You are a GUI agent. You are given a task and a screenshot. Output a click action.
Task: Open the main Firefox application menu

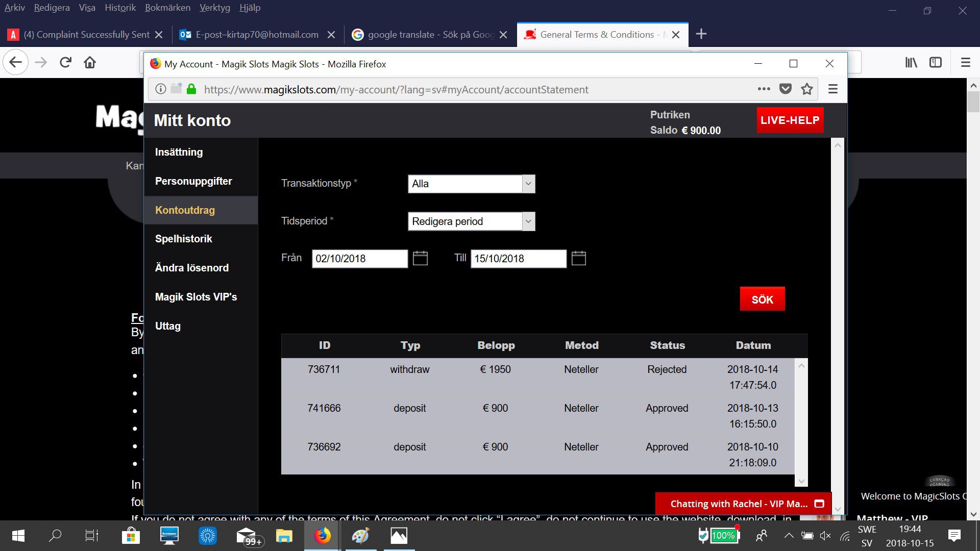[965, 62]
